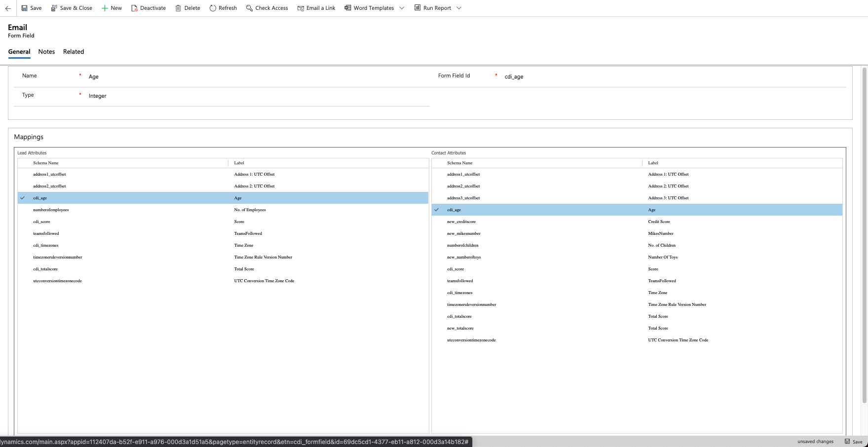Click lead label No. of Employees
868x447 pixels.
click(x=250, y=210)
